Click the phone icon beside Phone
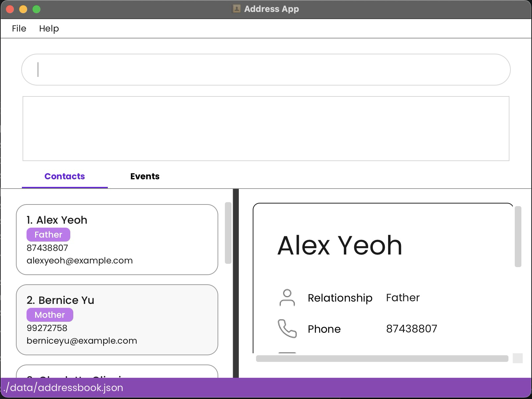Viewport: 532px width, 399px height. pos(287,328)
